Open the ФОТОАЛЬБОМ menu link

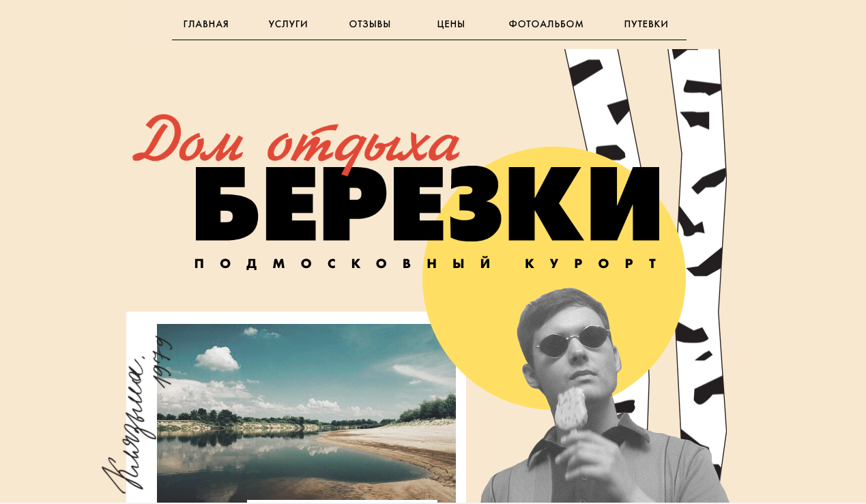pyautogui.click(x=546, y=25)
